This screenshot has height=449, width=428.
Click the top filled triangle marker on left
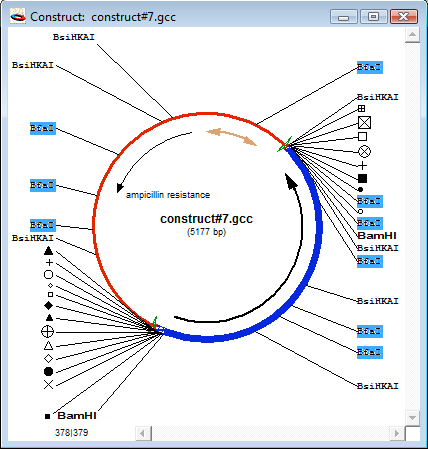[48, 250]
